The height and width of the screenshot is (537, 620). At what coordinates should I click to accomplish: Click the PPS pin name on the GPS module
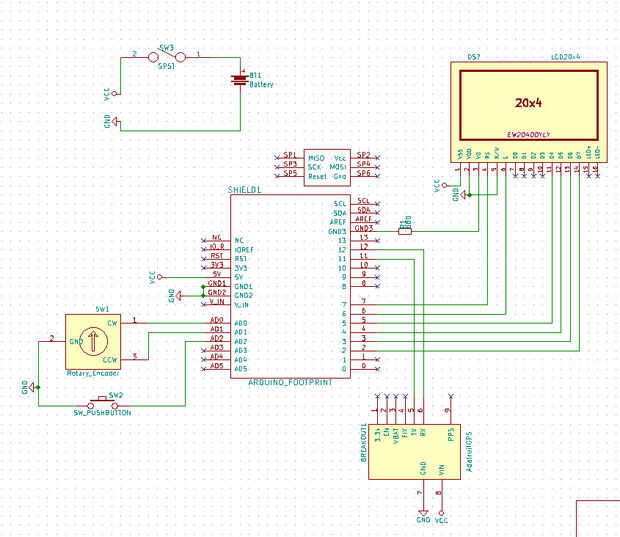click(x=451, y=435)
